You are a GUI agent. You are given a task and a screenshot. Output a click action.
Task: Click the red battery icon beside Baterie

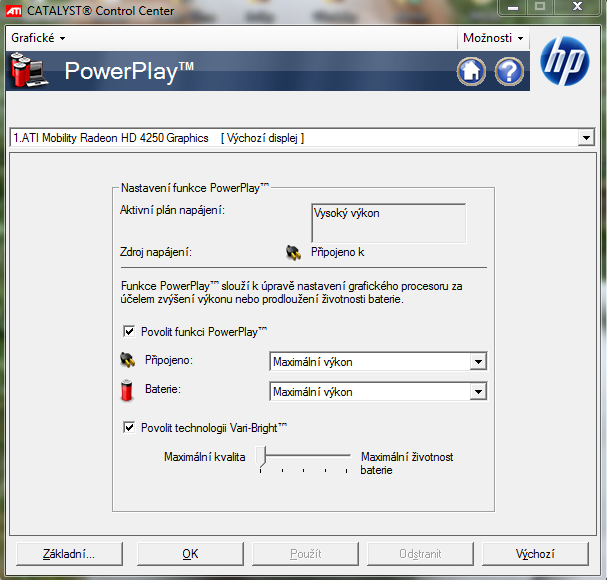click(127, 391)
